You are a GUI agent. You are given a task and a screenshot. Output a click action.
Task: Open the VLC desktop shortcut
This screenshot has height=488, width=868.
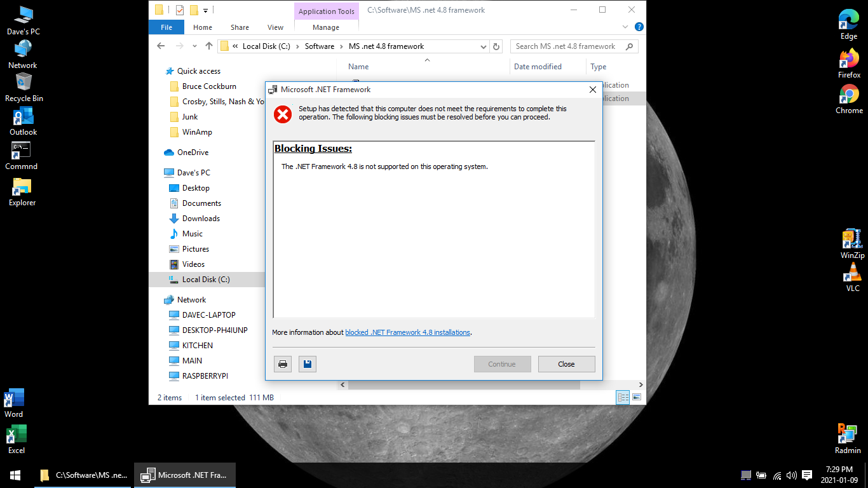(x=852, y=278)
